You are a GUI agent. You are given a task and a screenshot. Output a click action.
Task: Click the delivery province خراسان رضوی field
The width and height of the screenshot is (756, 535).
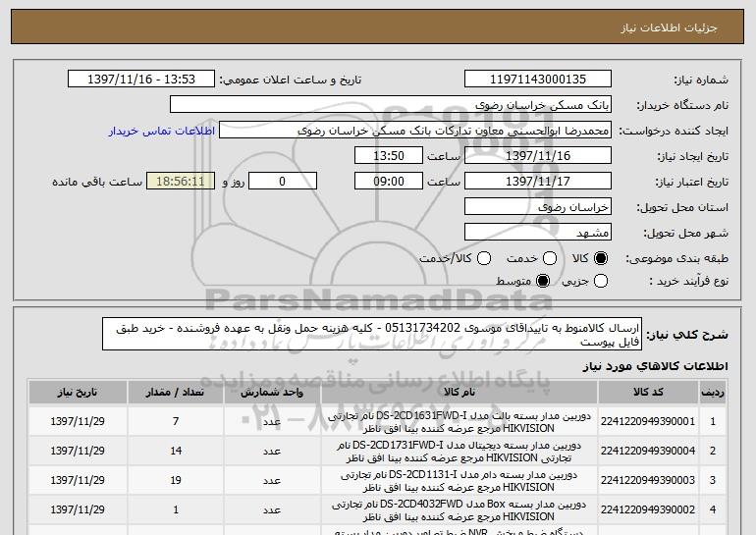538,207
